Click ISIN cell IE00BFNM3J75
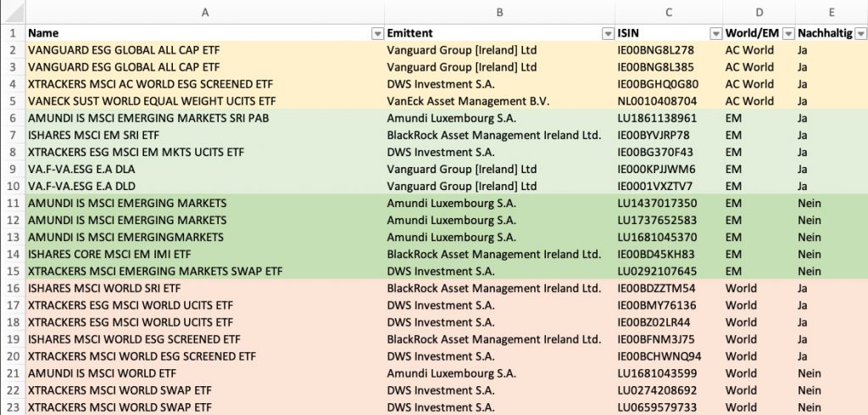Viewport: 868px width, 415px height. click(669, 339)
